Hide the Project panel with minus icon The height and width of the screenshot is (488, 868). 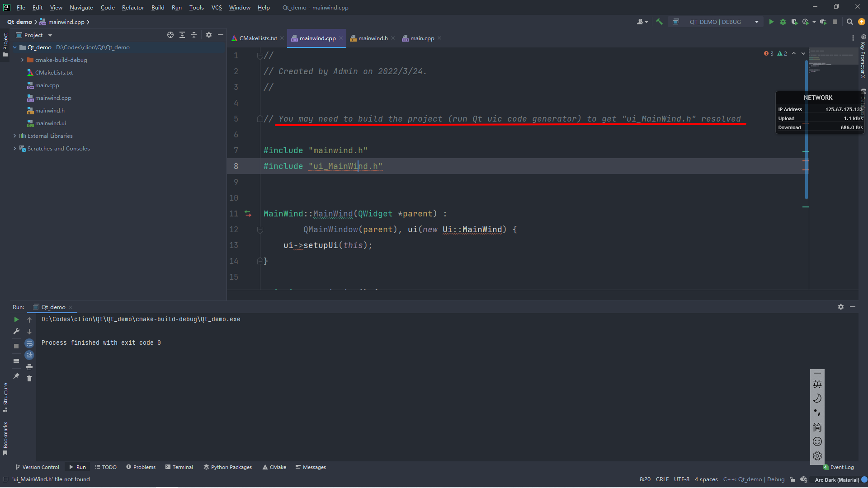pyautogui.click(x=221, y=35)
